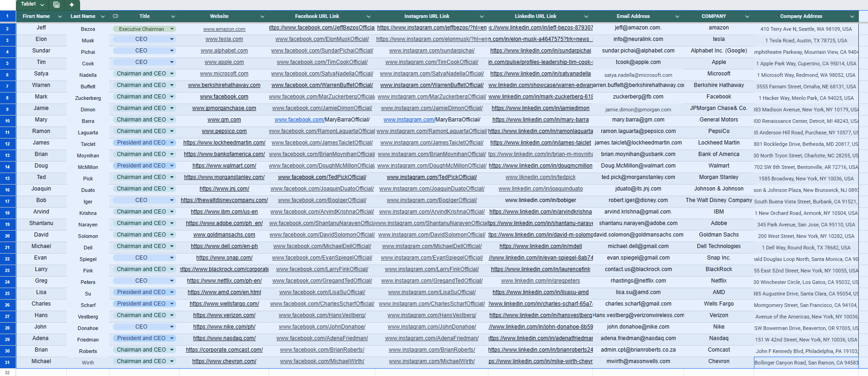This screenshot has height=376, width=868.
Task: Follow the https://www.walmart.com/ link
Action: [x=224, y=166]
